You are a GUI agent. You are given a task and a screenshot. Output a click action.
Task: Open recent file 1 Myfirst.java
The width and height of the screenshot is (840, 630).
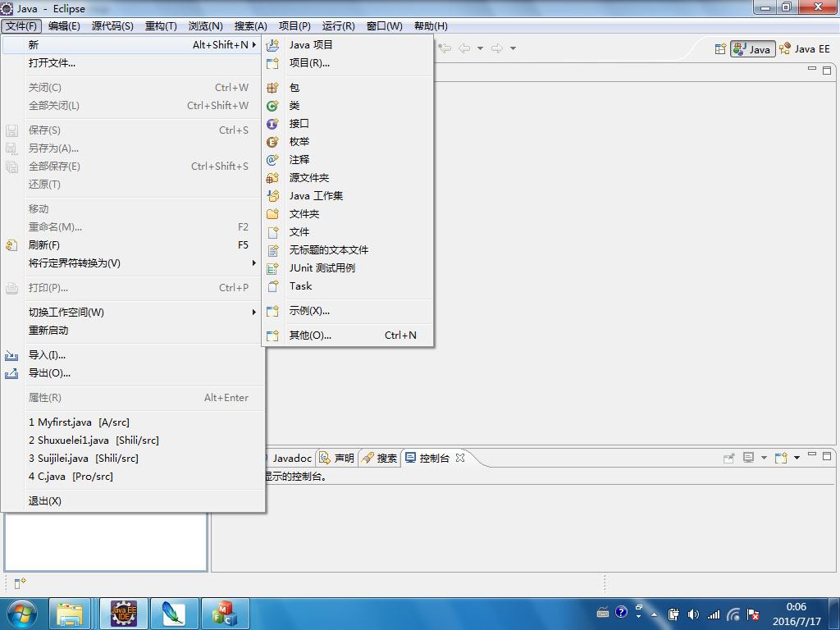tap(133, 422)
